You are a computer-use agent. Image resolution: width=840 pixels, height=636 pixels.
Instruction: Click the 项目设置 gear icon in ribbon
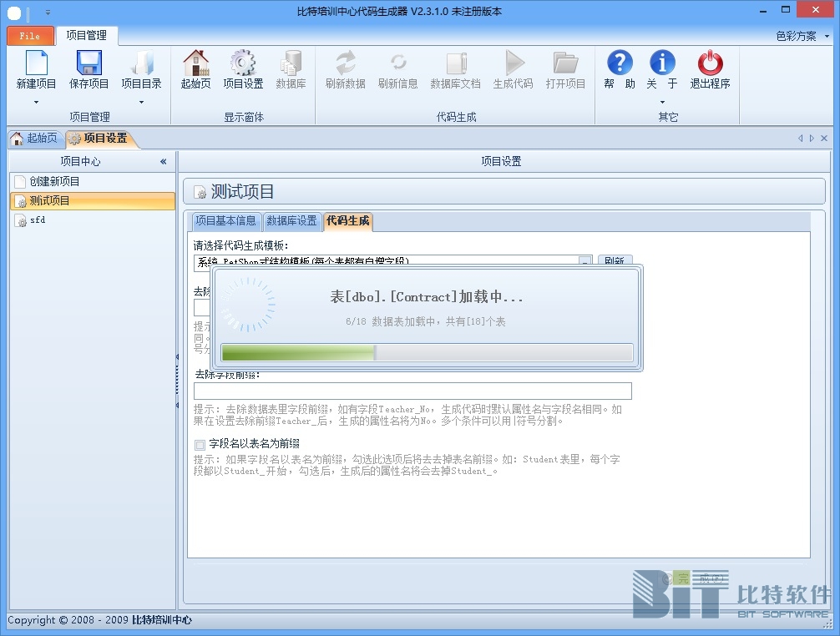click(243, 63)
